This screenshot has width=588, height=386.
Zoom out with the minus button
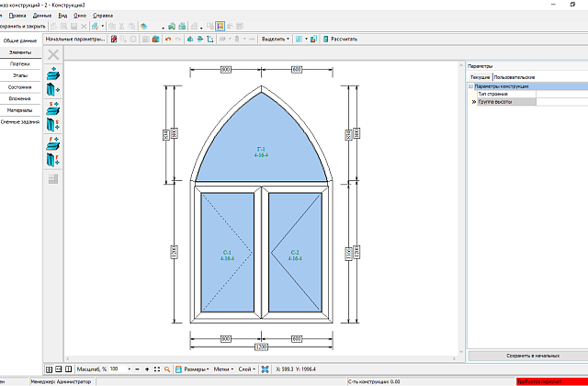coord(137,369)
